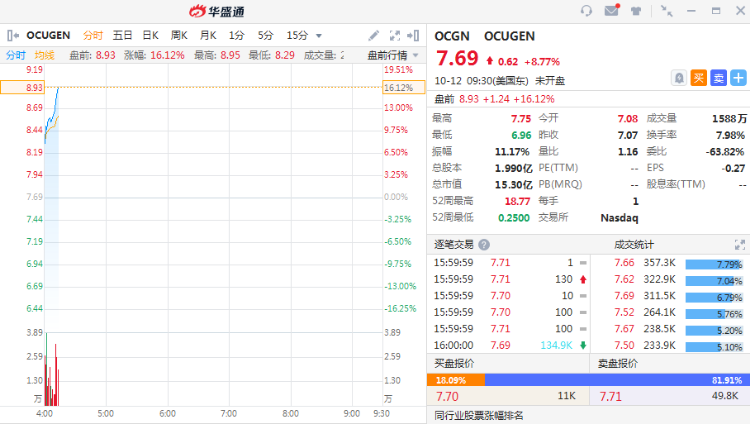Set a price alert with bell icon
This screenshot has width=750, height=424.
click(679, 78)
